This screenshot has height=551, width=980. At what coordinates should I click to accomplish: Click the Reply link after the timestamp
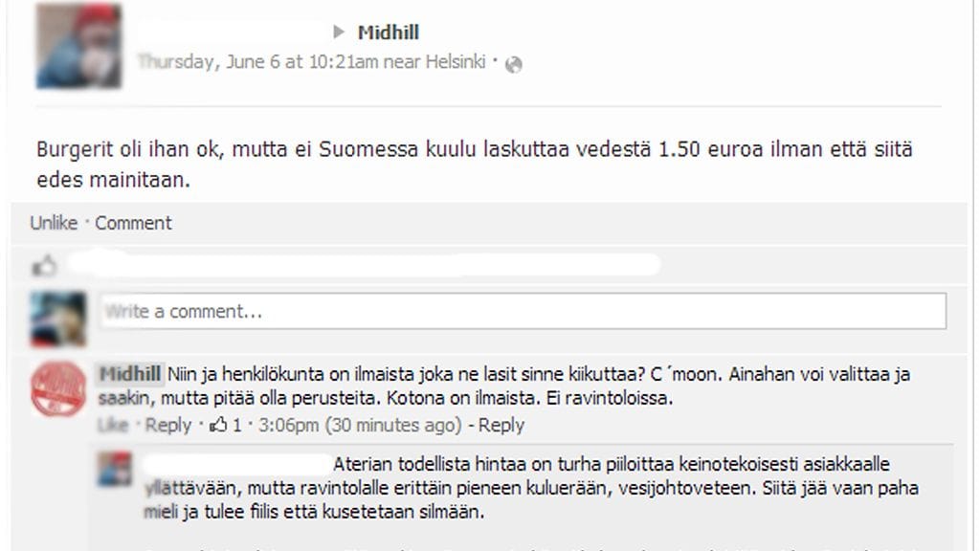point(501,425)
